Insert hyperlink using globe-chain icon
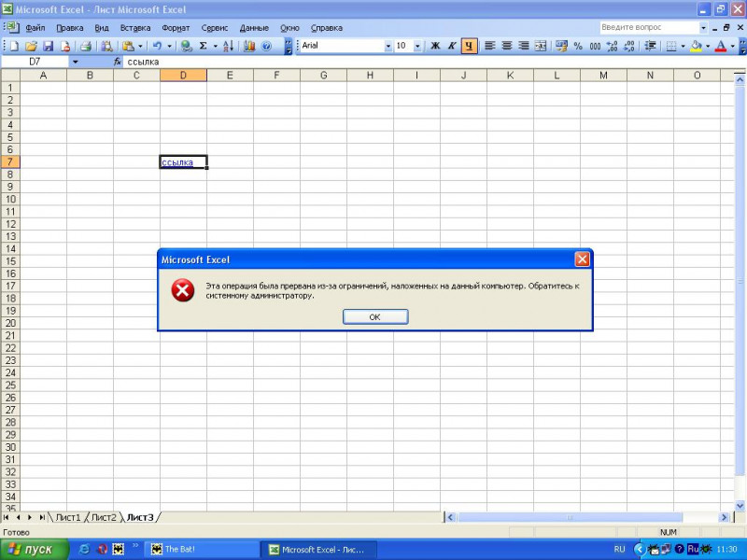Viewport: 747px width, 560px height. click(186, 46)
